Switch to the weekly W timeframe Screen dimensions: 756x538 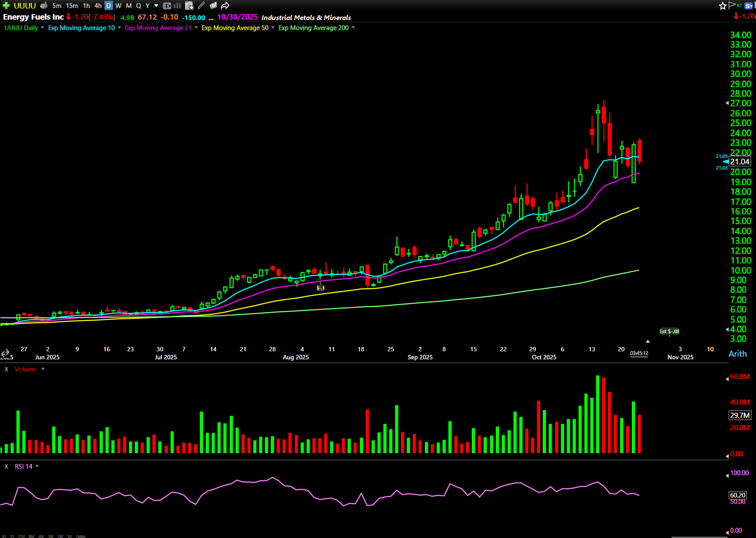(x=118, y=6)
